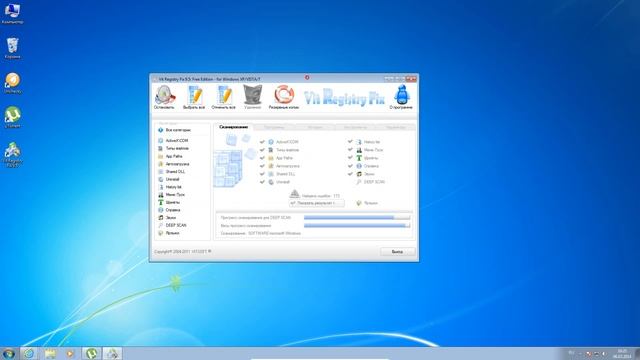Click the Выбрать все toolbar icon

194,97
